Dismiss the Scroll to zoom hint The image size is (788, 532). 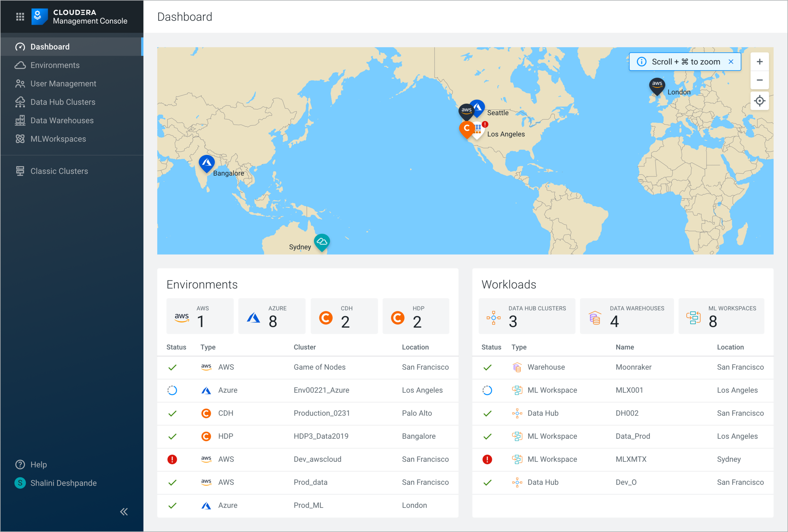[731, 62]
